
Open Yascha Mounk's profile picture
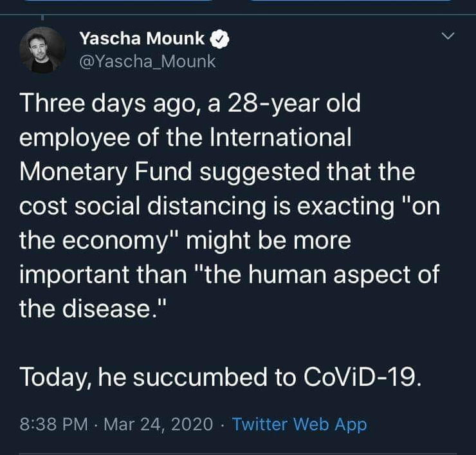click(42, 50)
